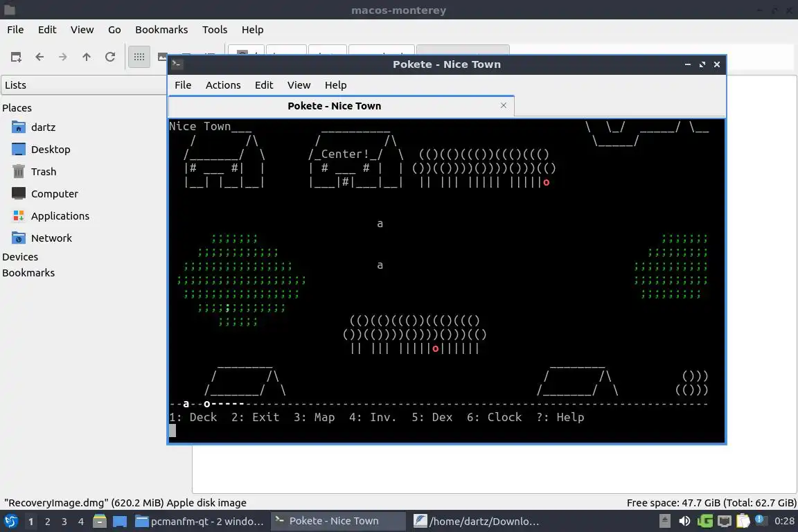The height and width of the screenshot is (532, 798).
Task: Collapse the Places section
Action: pos(17,108)
